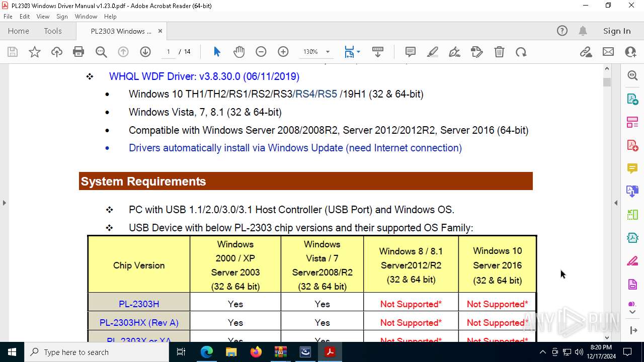Image resolution: width=644 pixels, height=362 pixels.
Task: Click the Save file icon
Action: [x=13, y=52]
